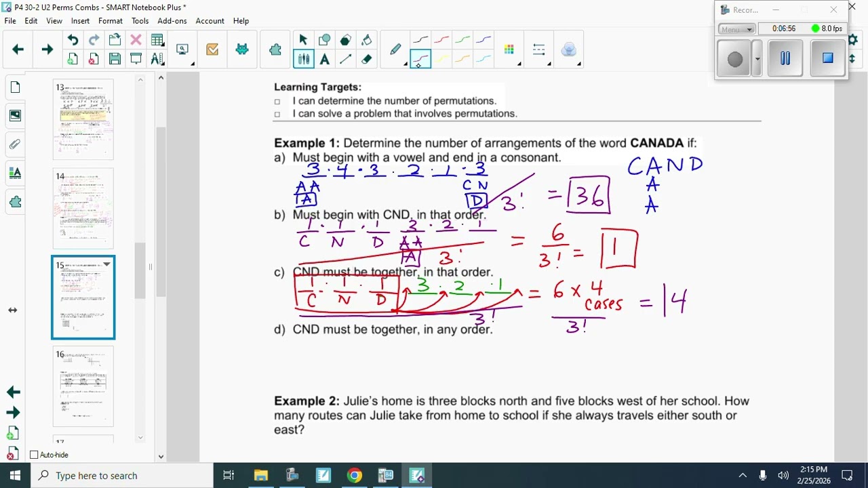The height and width of the screenshot is (488, 868).
Task: Open the Account menu
Action: 210,21
